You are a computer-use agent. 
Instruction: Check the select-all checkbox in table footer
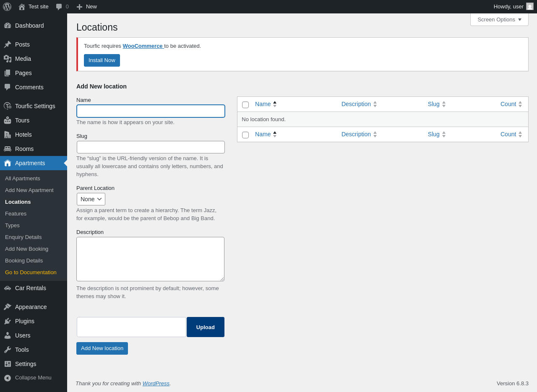point(245,135)
